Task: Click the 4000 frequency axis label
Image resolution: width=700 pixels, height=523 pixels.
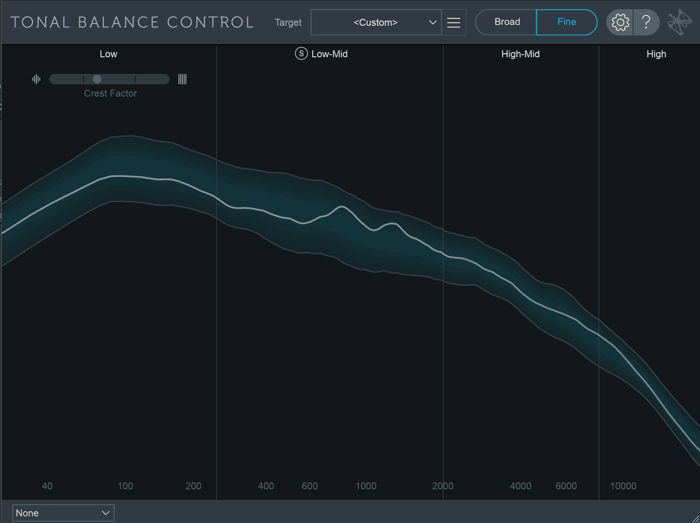Action: tap(521, 486)
